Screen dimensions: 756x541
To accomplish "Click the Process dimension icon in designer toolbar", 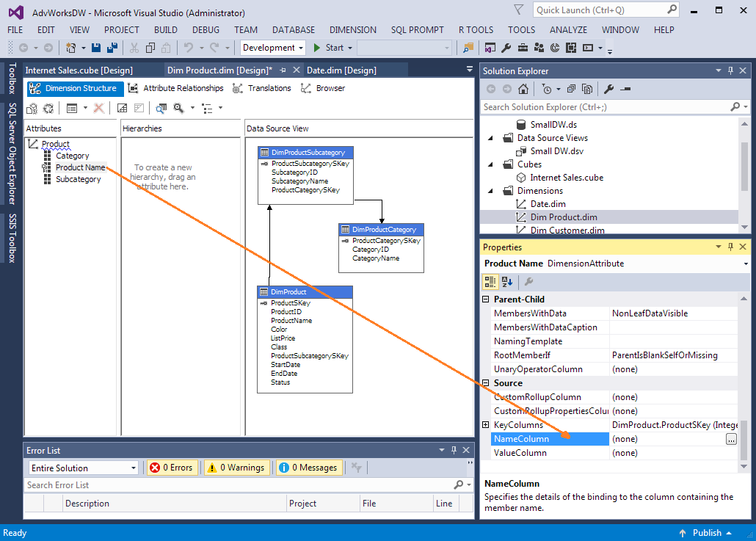I will 32,108.
